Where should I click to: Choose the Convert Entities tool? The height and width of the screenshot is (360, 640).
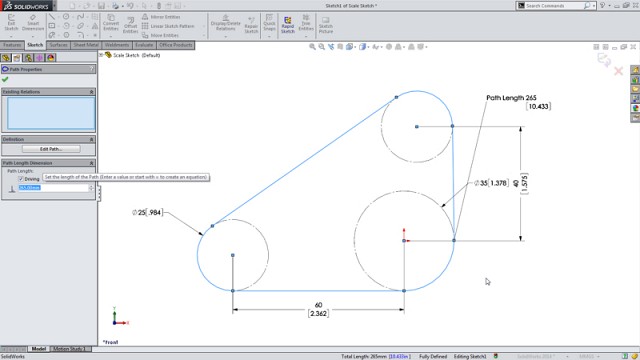coord(111,22)
